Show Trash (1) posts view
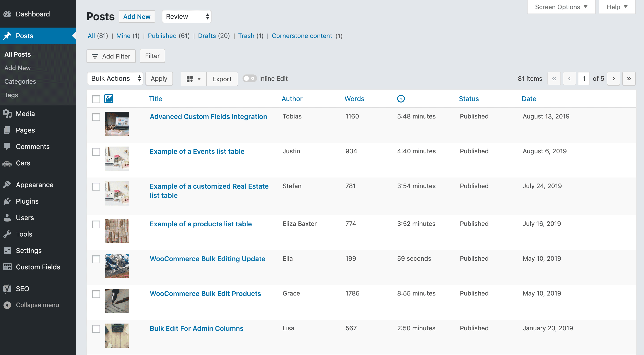The width and height of the screenshot is (644, 355). 251,36
